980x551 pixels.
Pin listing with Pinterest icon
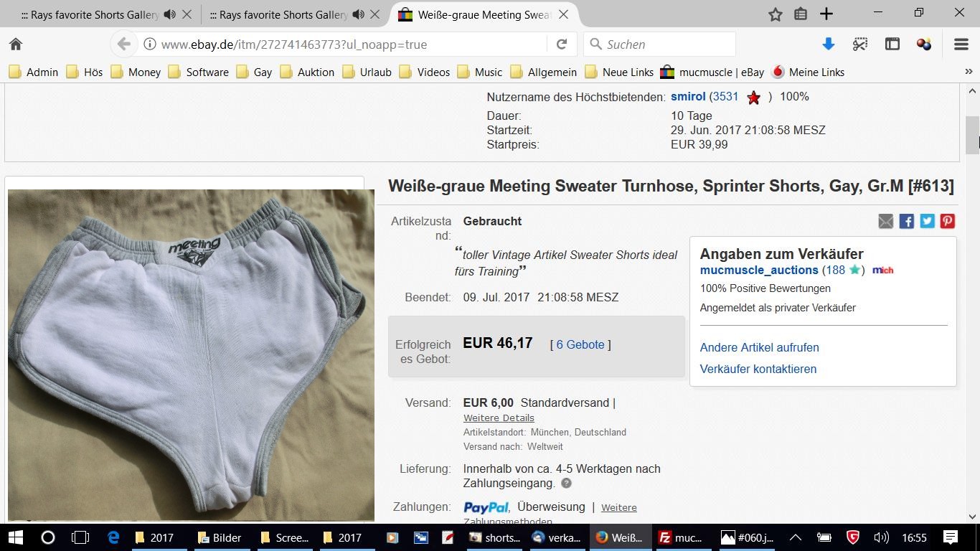[947, 221]
